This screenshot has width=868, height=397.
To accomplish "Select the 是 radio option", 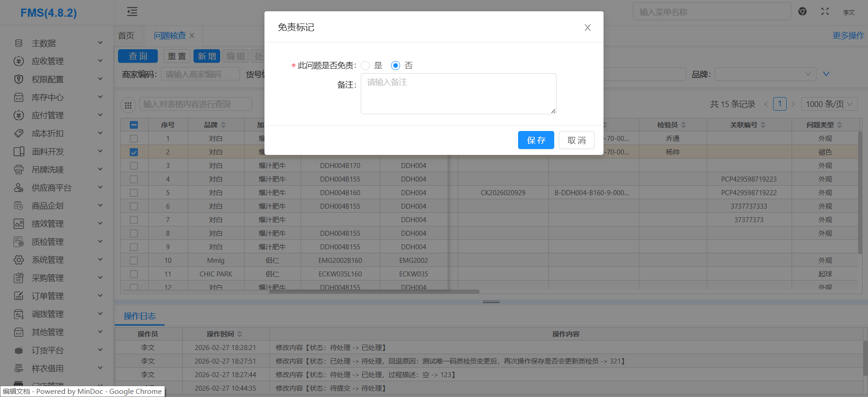I will coord(366,66).
